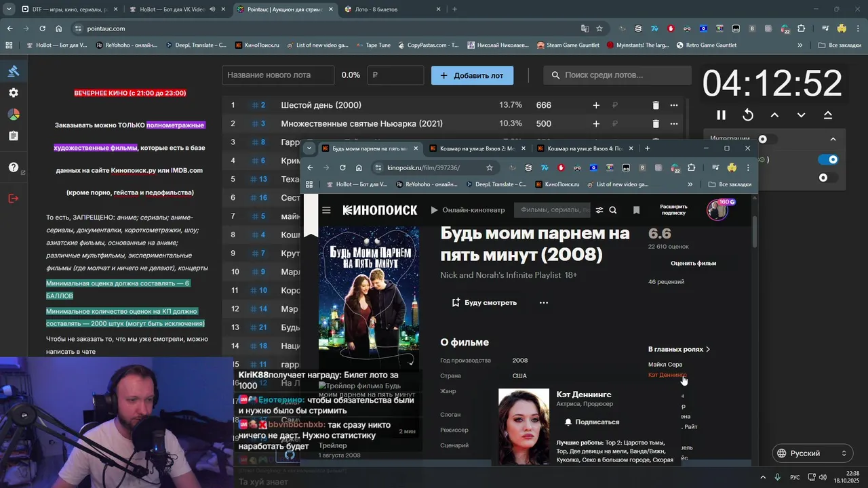Open auction gavel icon in Pointauc sidebar

(14, 71)
